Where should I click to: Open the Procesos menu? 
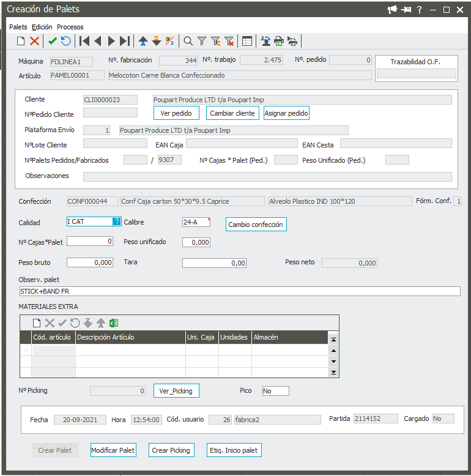point(70,27)
